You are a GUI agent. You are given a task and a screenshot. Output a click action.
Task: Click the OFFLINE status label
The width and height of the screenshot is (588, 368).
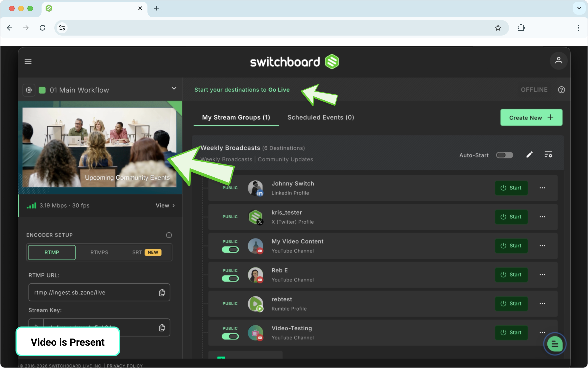(534, 90)
